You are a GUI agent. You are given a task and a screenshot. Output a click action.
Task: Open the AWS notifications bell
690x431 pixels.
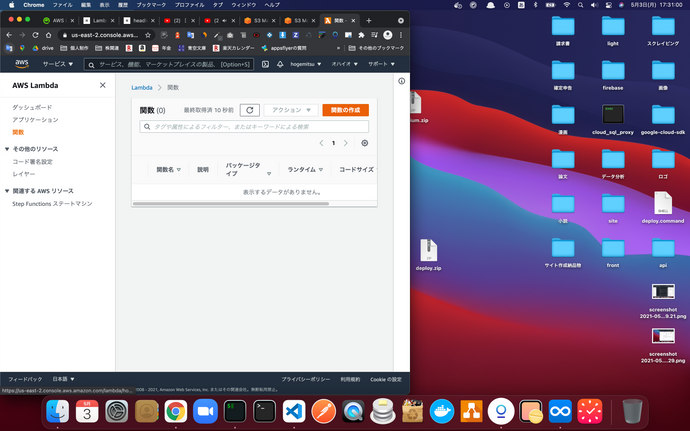[x=280, y=64]
